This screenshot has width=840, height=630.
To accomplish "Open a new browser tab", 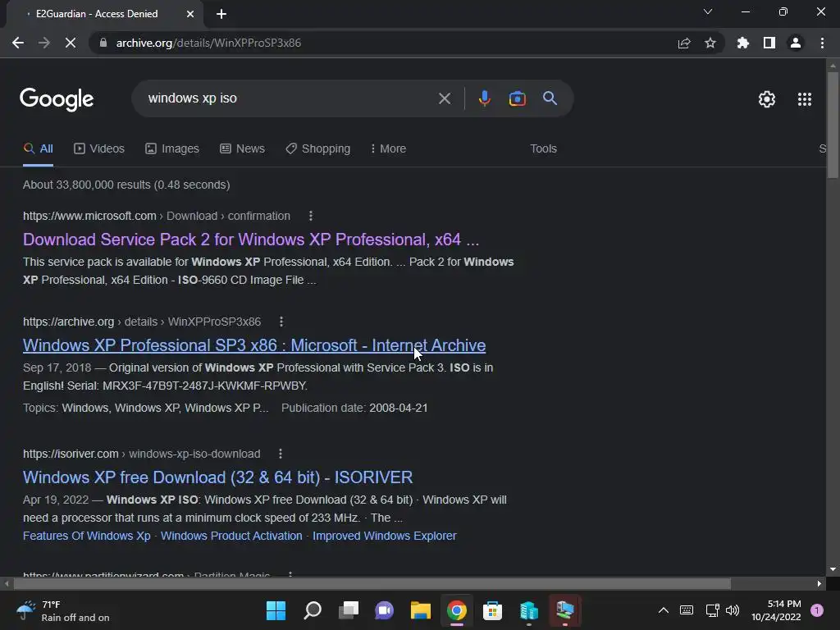I will click(x=221, y=14).
